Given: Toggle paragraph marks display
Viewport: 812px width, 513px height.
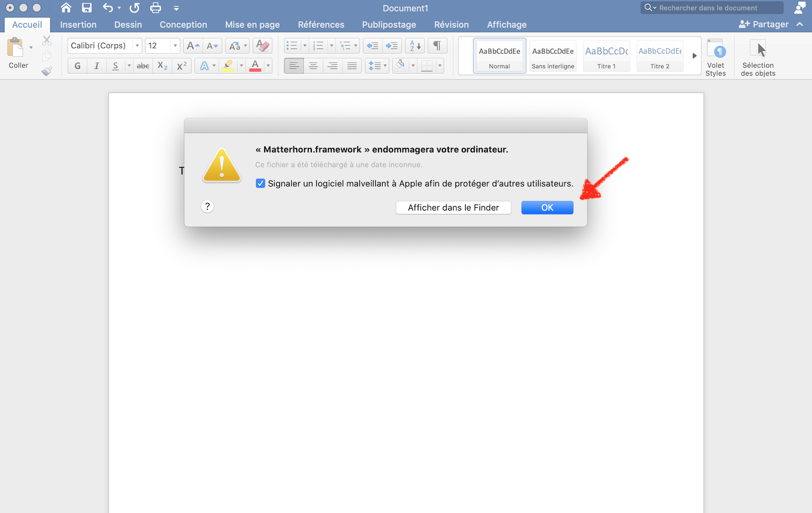Looking at the screenshot, I should click(x=437, y=45).
